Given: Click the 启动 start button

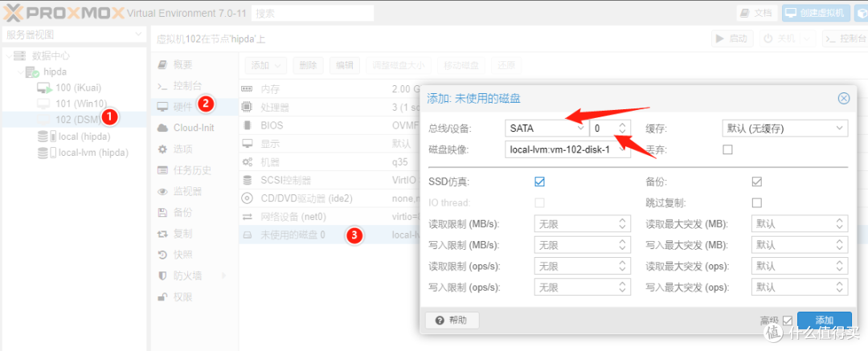Looking at the screenshot, I should (x=732, y=39).
